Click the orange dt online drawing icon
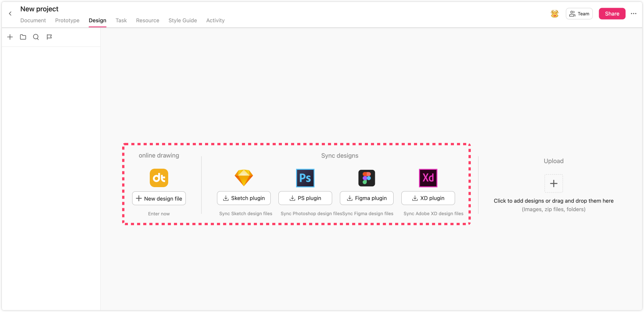 [x=159, y=178]
